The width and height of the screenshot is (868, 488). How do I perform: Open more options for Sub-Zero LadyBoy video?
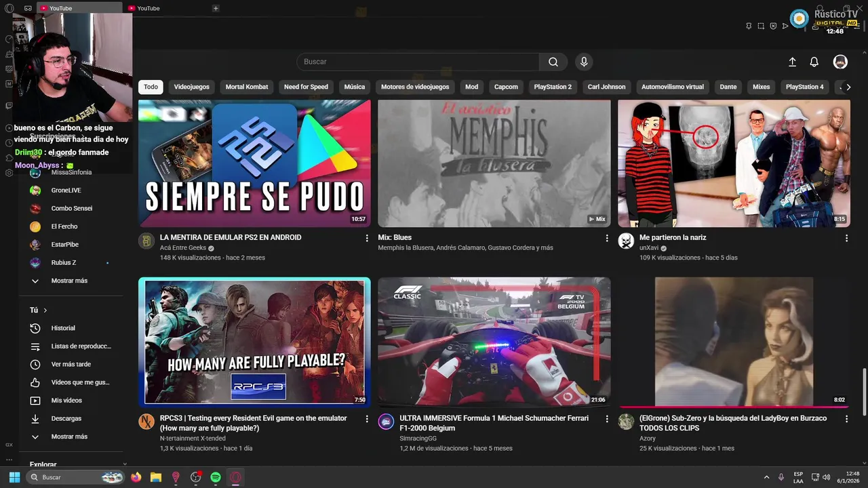click(846, 419)
